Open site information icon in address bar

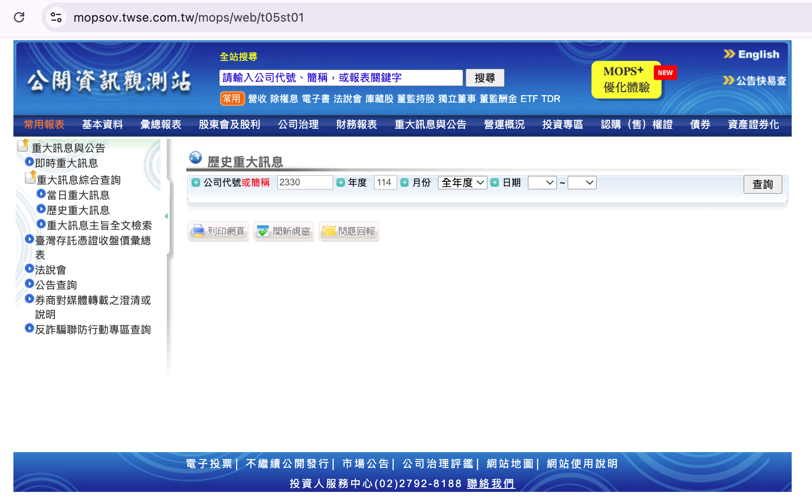tap(56, 17)
